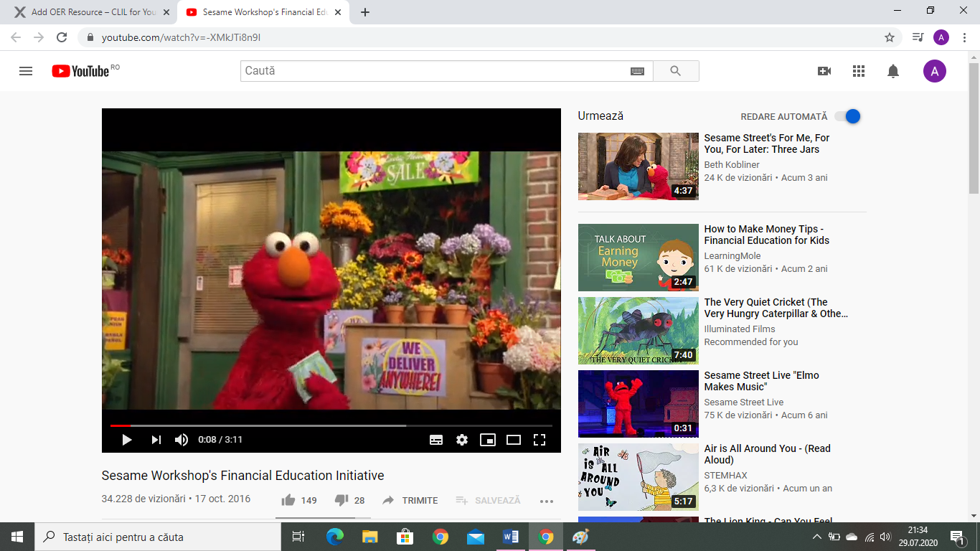Image resolution: width=980 pixels, height=551 pixels.
Task: Toggle the Redare Automată autoplay switch
Action: point(847,116)
